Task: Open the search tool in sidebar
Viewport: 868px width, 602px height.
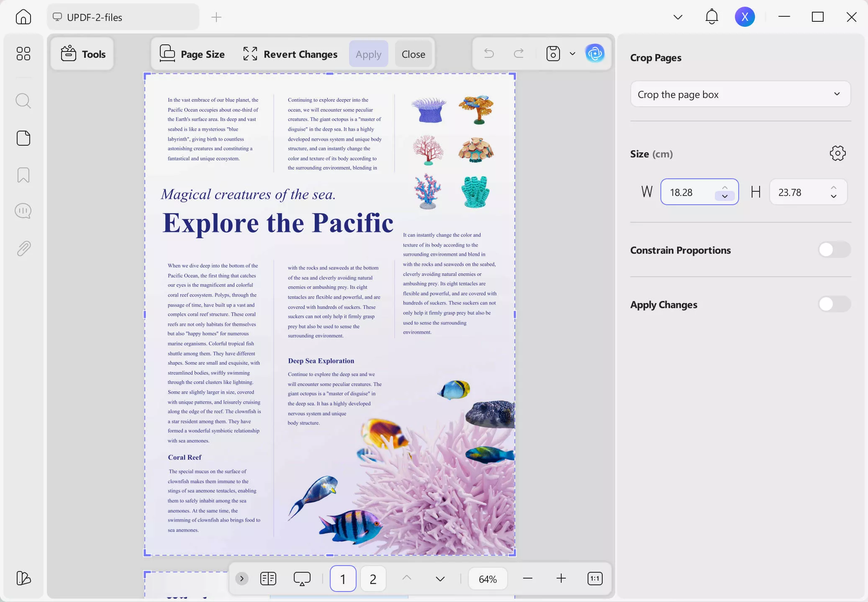Action: point(23,100)
